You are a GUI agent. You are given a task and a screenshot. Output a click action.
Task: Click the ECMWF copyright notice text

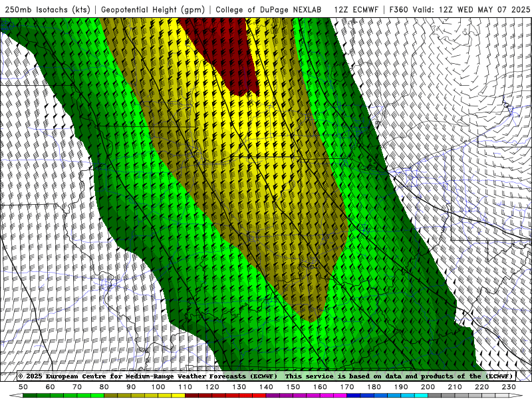pyautogui.click(x=267, y=376)
